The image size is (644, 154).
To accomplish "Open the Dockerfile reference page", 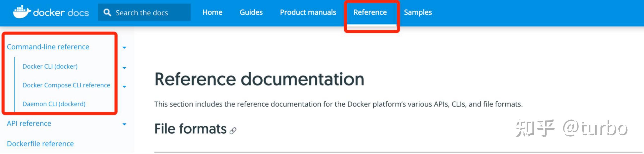I will (x=40, y=144).
